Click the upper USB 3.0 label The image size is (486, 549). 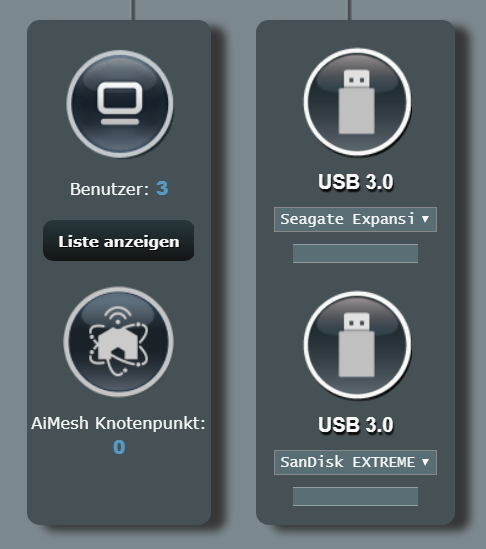pyautogui.click(x=356, y=182)
